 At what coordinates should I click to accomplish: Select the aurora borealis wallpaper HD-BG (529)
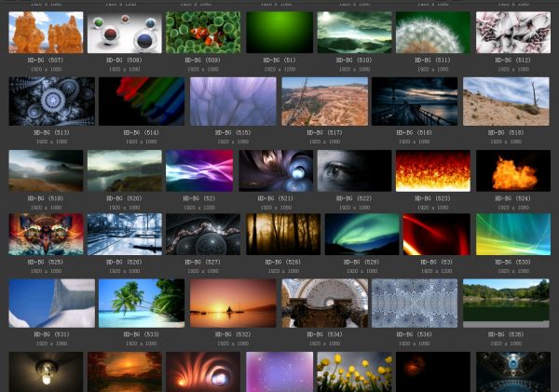pos(361,234)
